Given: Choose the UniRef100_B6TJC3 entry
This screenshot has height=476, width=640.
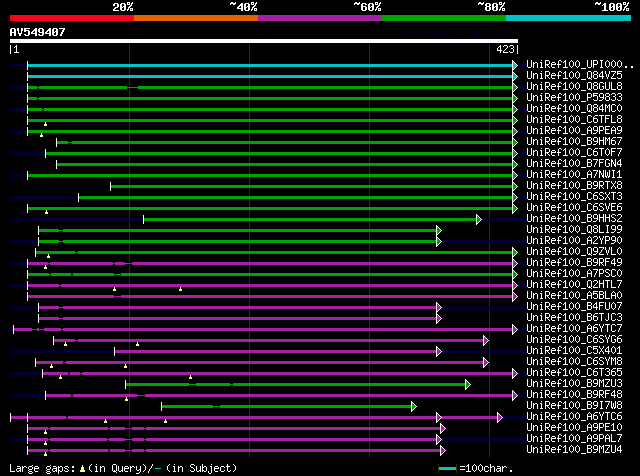Looking at the screenshot, I should tap(574, 318).
